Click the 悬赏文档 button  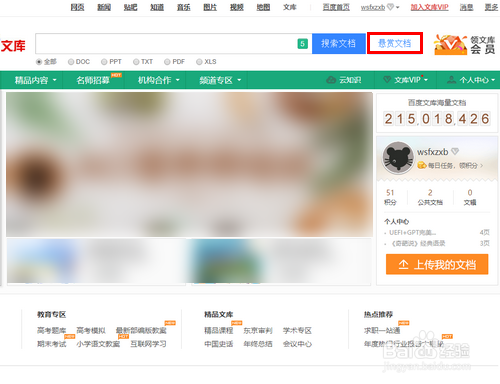tap(395, 43)
